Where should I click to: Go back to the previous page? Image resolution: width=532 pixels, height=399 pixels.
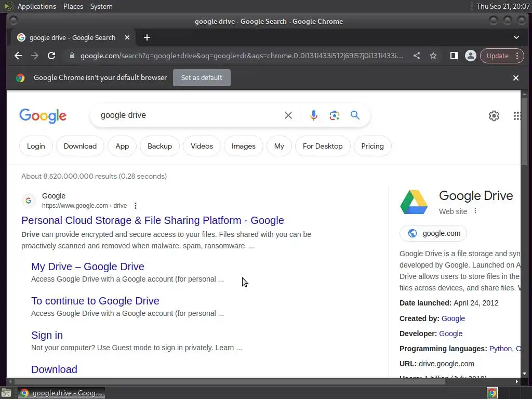18,56
